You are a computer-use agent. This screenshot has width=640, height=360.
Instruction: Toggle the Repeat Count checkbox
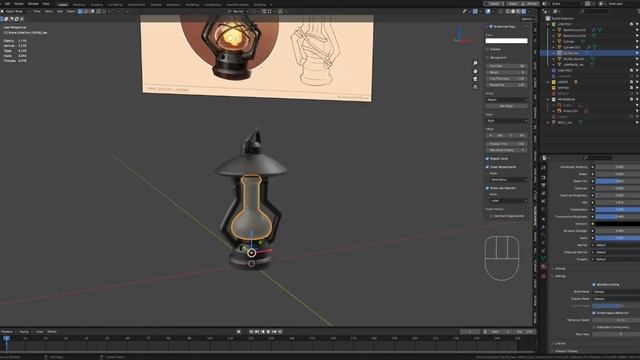click(487, 158)
